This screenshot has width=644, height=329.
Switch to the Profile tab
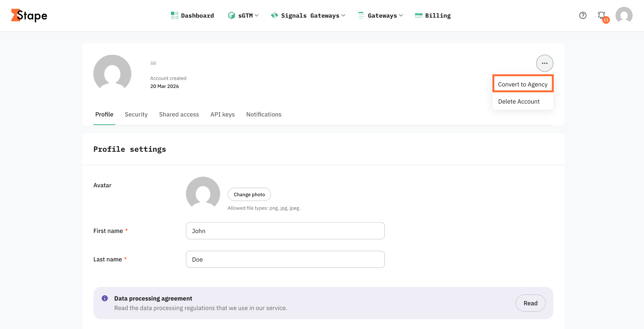pyautogui.click(x=104, y=115)
